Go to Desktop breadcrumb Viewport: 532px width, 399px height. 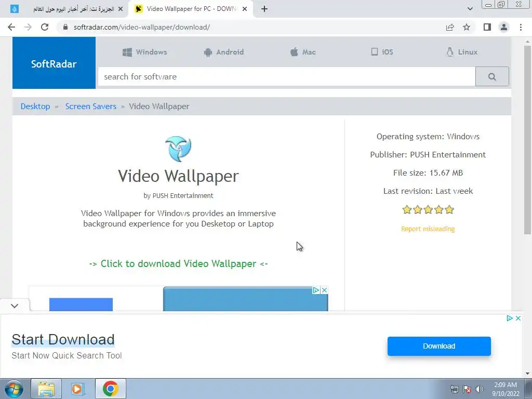[x=35, y=106]
